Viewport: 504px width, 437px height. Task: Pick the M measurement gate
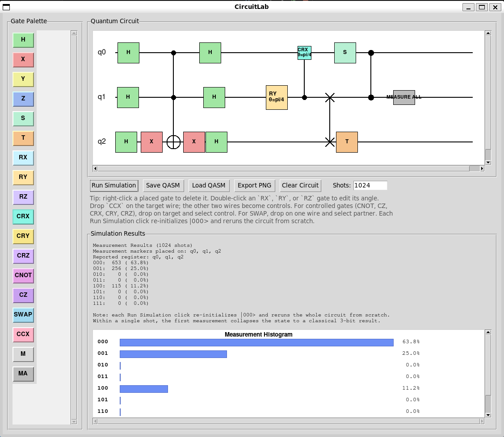pyautogui.click(x=23, y=354)
